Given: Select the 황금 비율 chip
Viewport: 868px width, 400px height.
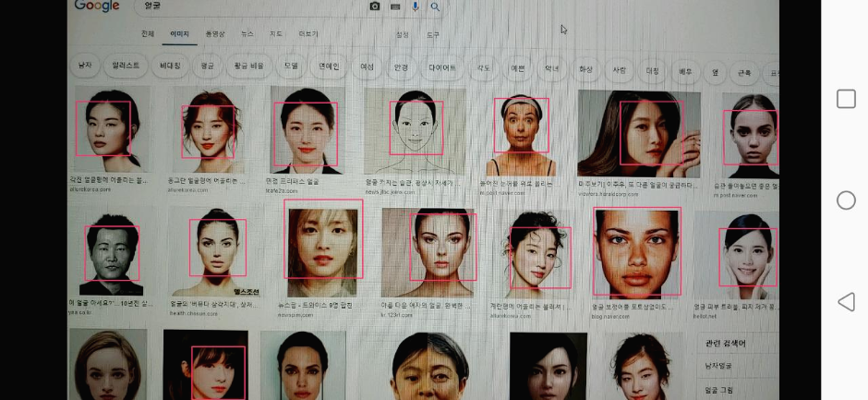Looking at the screenshot, I should pos(248,67).
